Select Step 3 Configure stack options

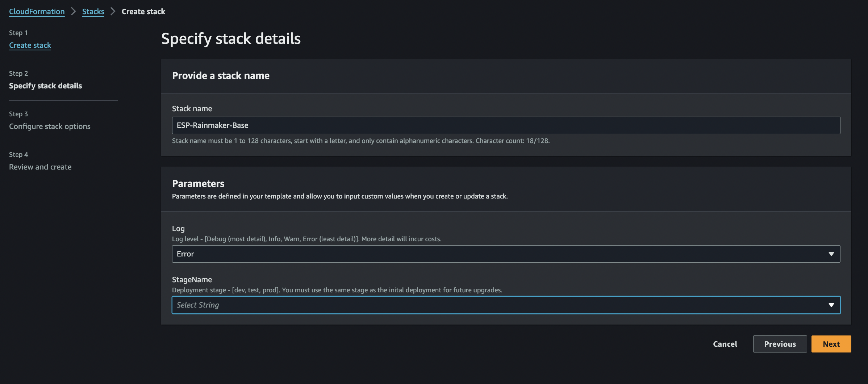[50, 126]
